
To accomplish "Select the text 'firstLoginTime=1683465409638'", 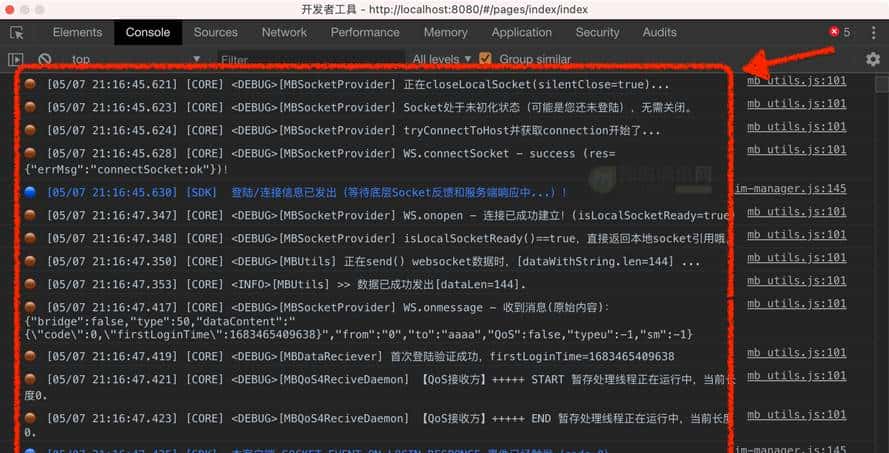I will pyautogui.click(x=582, y=357).
